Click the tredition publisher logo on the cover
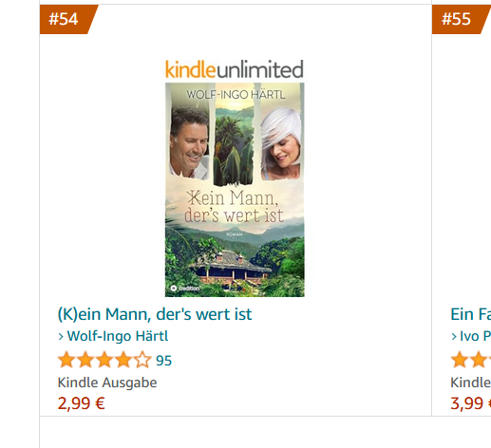491x448 pixels. click(x=185, y=289)
